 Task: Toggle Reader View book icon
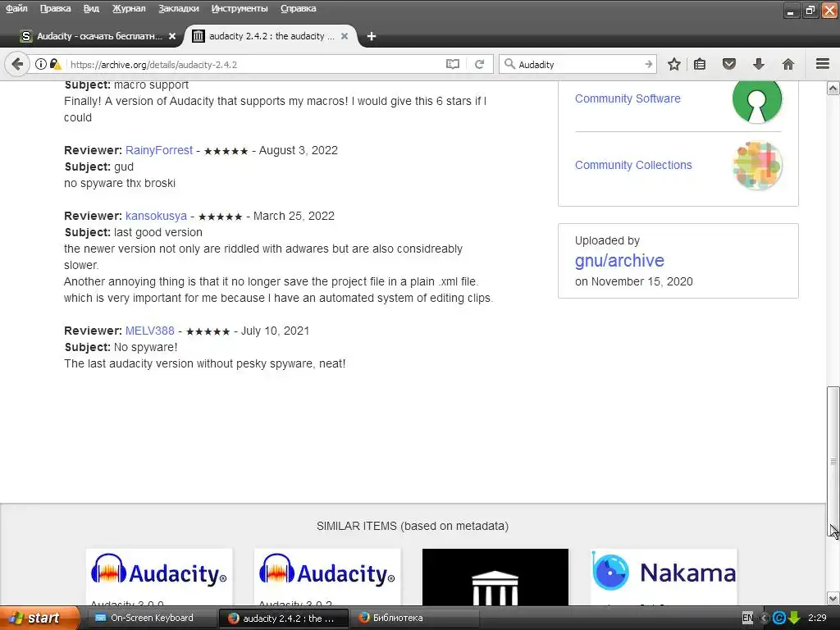453,64
